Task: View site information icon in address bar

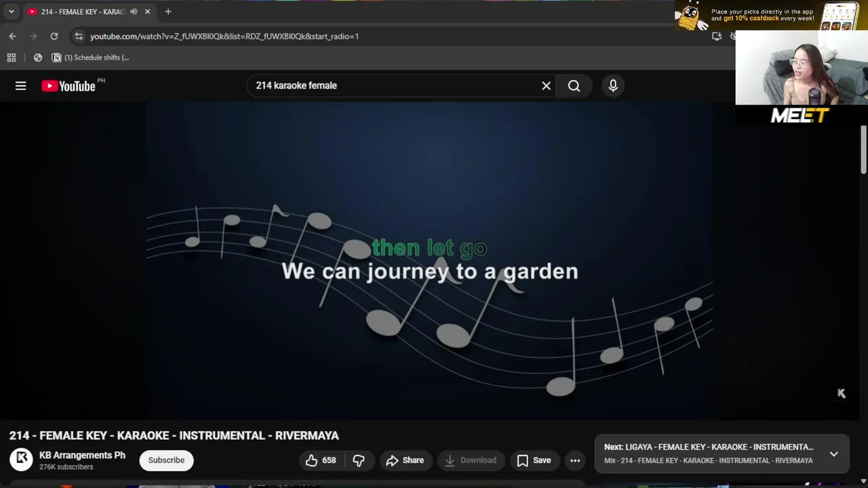Action: tap(79, 36)
